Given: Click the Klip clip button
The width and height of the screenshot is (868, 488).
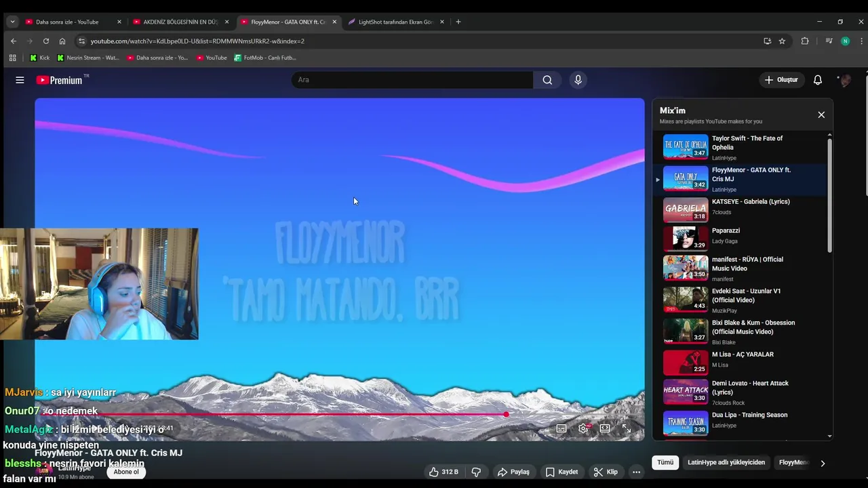Looking at the screenshot, I should point(606,472).
